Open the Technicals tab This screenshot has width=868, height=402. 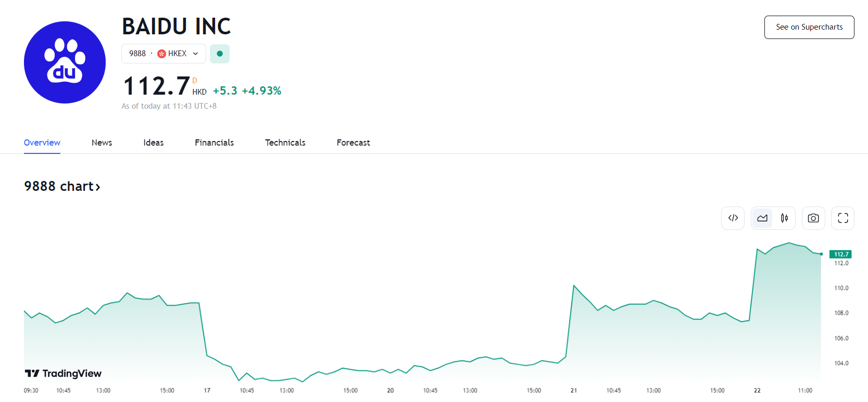click(x=285, y=142)
